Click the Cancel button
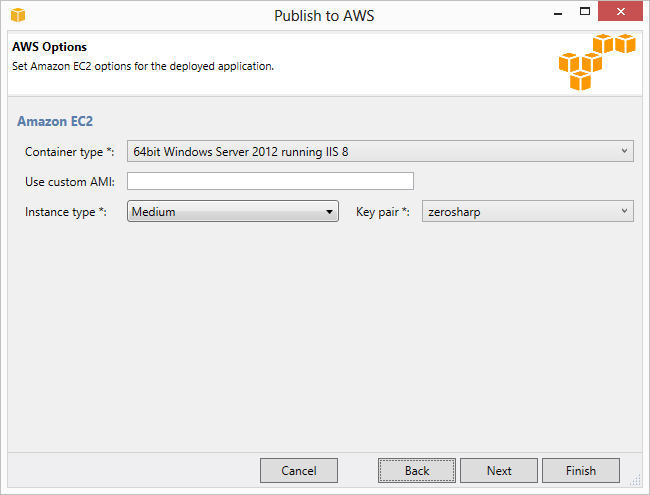 pos(299,471)
